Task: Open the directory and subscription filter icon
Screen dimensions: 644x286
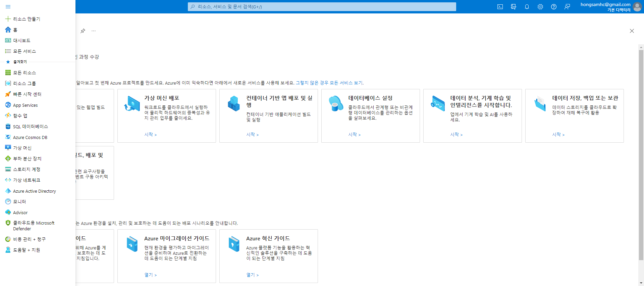Action: click(x=514, y=7)
